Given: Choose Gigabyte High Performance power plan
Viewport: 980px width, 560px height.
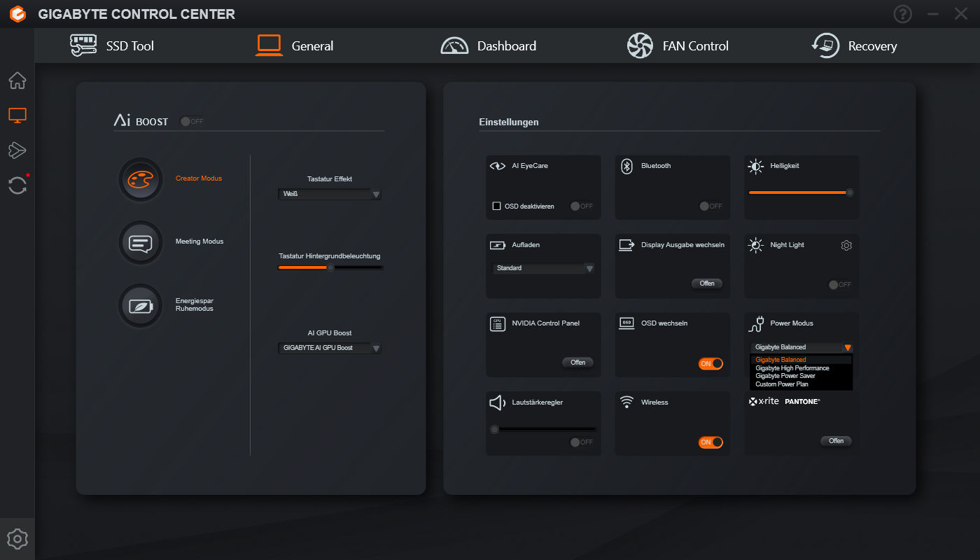Looking at the screenshot, I should click(801, 368).
